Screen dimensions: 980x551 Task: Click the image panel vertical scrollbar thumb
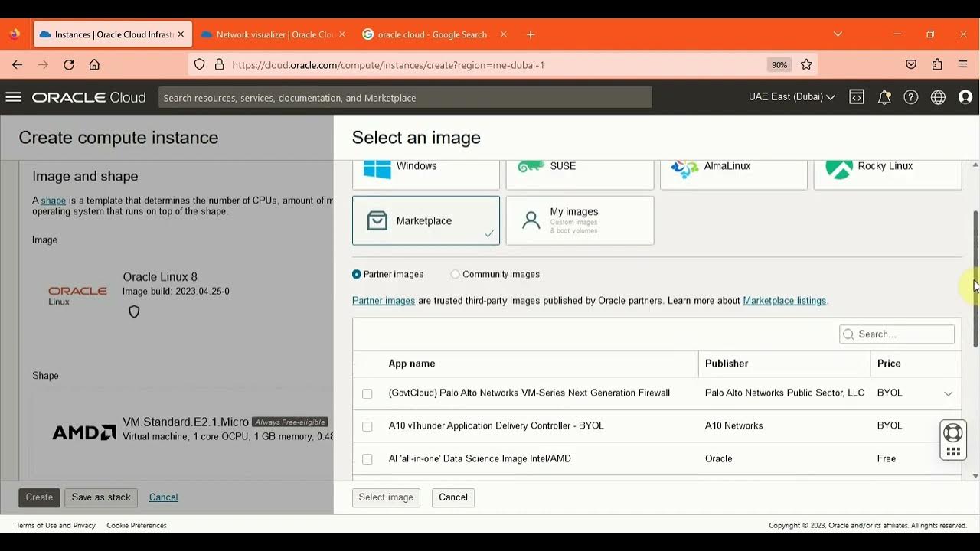975,279
